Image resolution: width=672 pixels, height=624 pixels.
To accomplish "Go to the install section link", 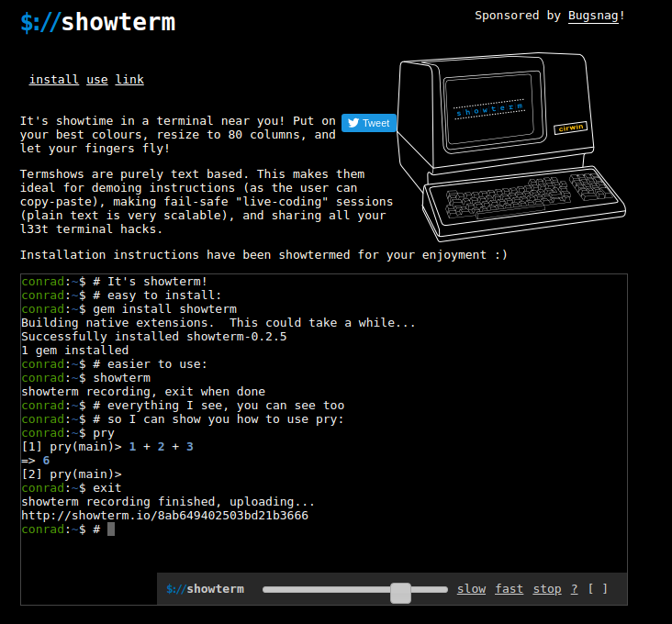I will click(x=53, y=80).
